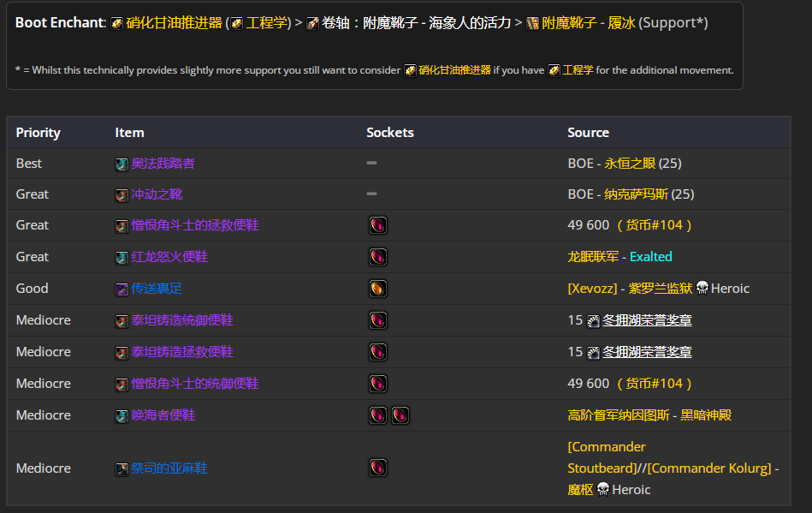812x513 pixels.
Task: Click the Heroic skull icon in 传送裹足 row
Action: coord(702,288)
